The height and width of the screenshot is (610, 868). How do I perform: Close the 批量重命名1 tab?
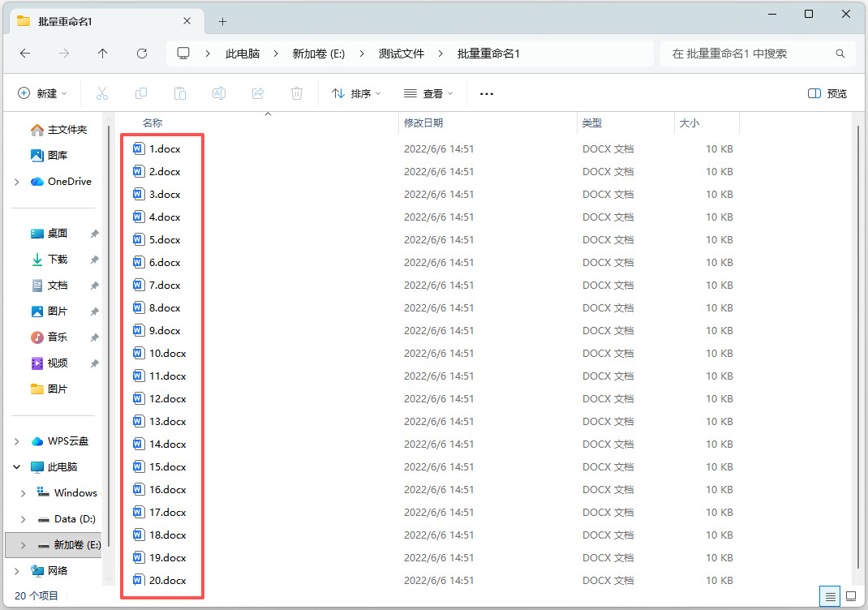click(x=187, y=21)
